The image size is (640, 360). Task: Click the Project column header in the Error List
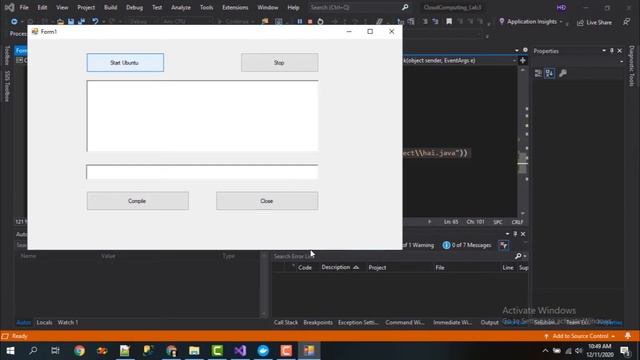click(x=377, y=267)
